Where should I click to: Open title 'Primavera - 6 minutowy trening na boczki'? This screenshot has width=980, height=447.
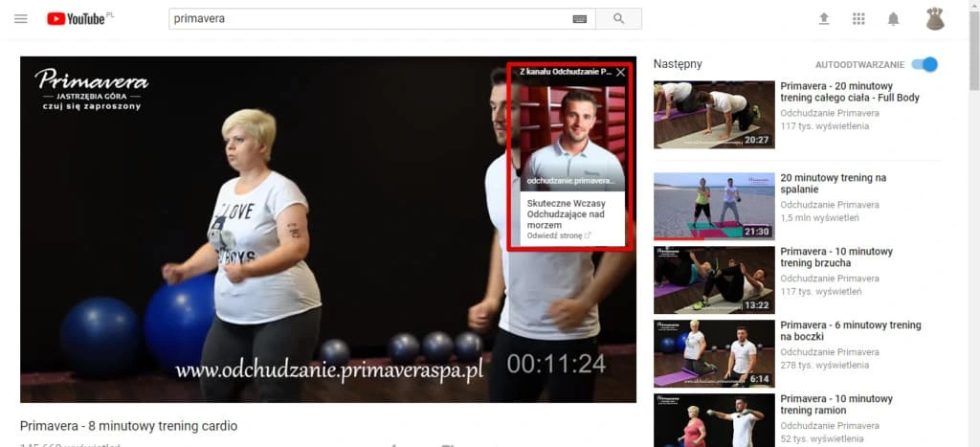[851, 331]
